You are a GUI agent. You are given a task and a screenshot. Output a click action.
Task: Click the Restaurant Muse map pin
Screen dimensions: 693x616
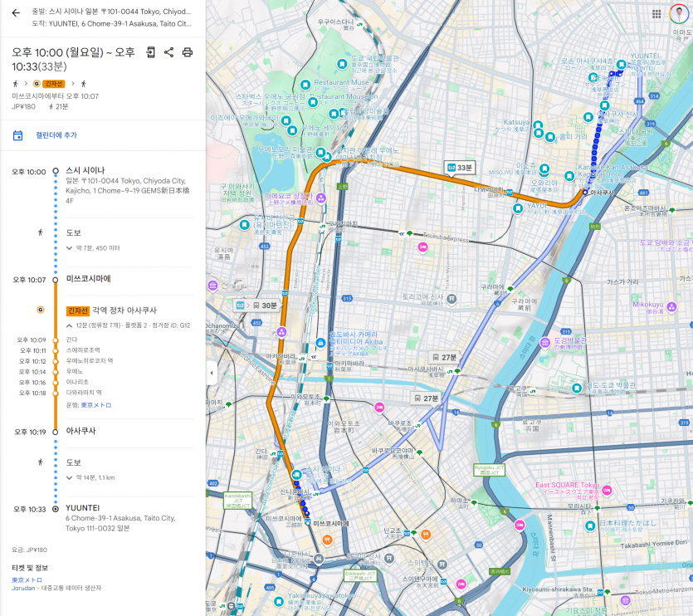coord(305,85)
